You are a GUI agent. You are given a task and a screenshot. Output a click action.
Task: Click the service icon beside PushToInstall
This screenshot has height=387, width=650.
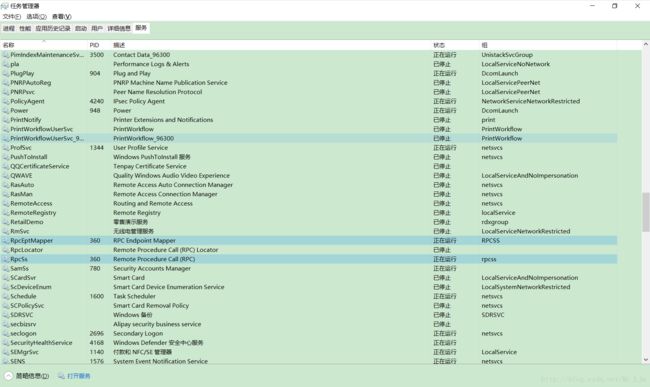5,157
